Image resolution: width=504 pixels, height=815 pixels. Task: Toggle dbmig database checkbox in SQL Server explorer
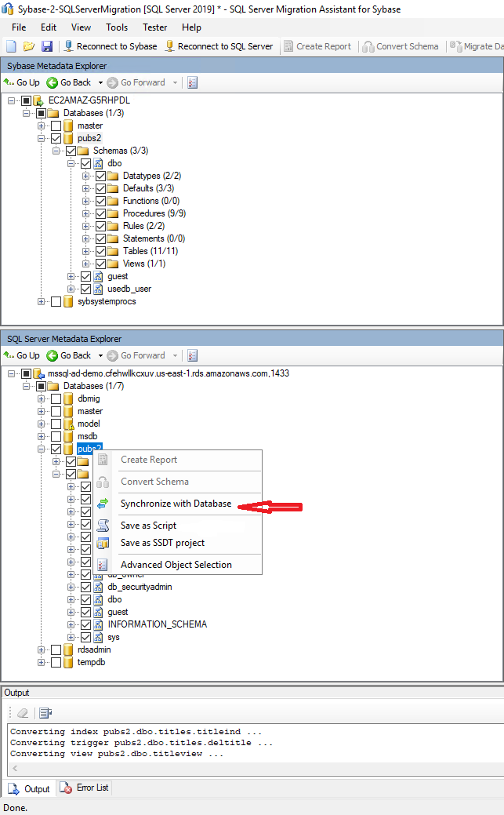point(56,398)
